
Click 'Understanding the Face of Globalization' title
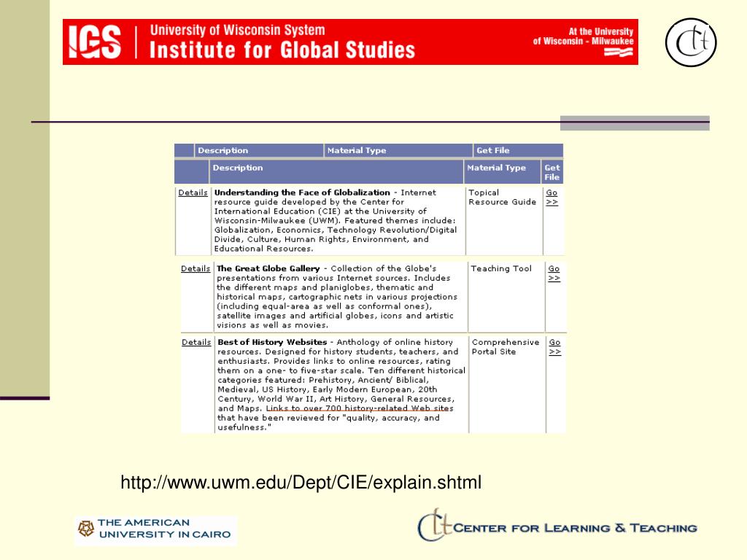tap(302, 192)
